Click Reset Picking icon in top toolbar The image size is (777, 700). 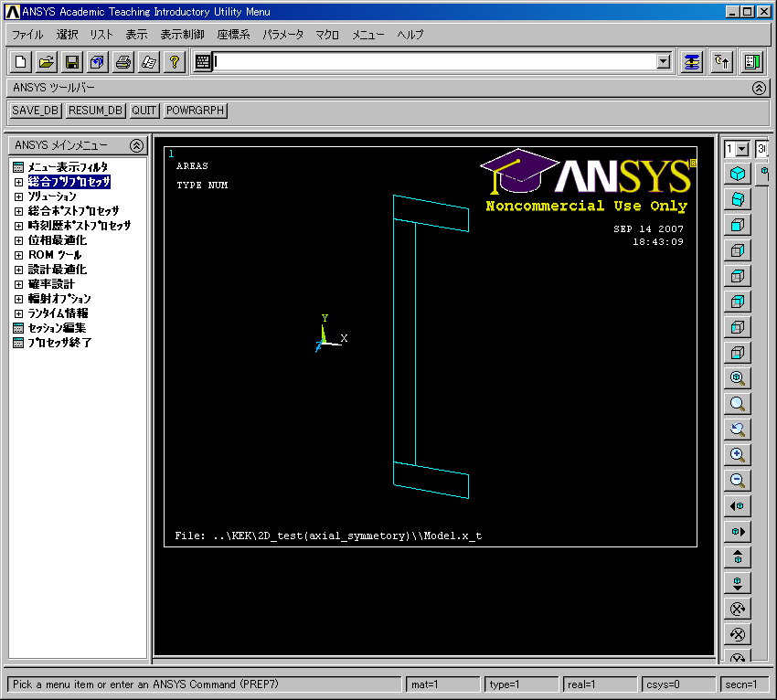722,62
